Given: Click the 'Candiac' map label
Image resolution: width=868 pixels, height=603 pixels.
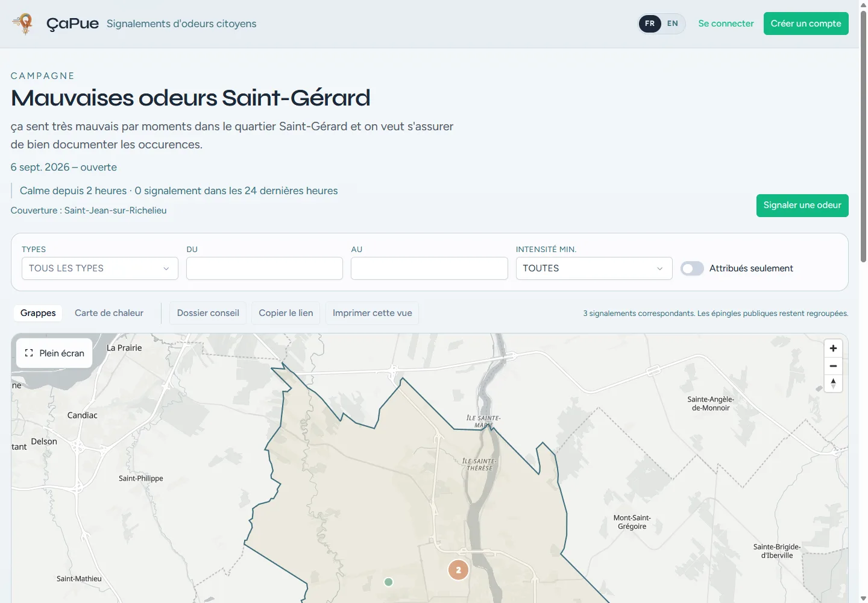Looking at the screenshot, I should (83, 415).
